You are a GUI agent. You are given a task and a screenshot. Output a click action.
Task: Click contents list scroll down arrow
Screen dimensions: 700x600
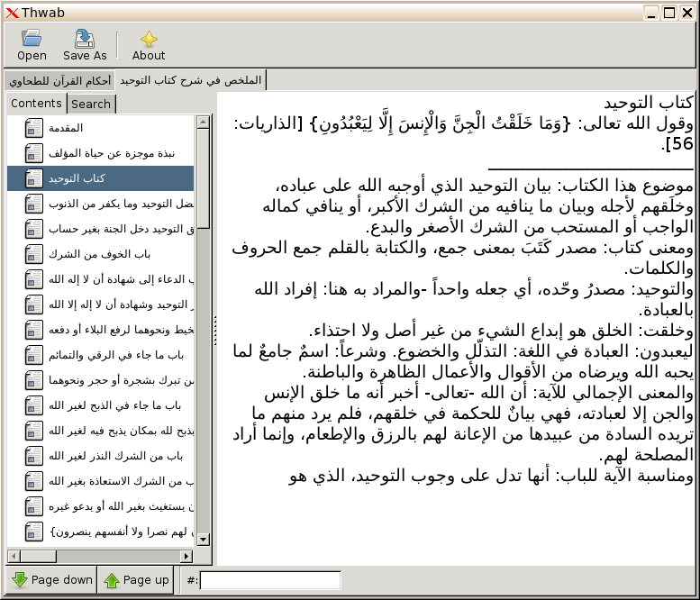click(x=203, y=539)
